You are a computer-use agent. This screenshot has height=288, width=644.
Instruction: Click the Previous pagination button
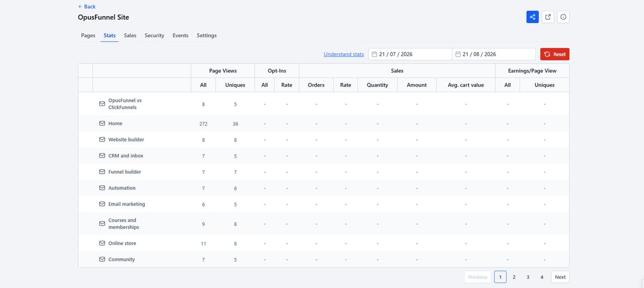click(x=477, y=277)
